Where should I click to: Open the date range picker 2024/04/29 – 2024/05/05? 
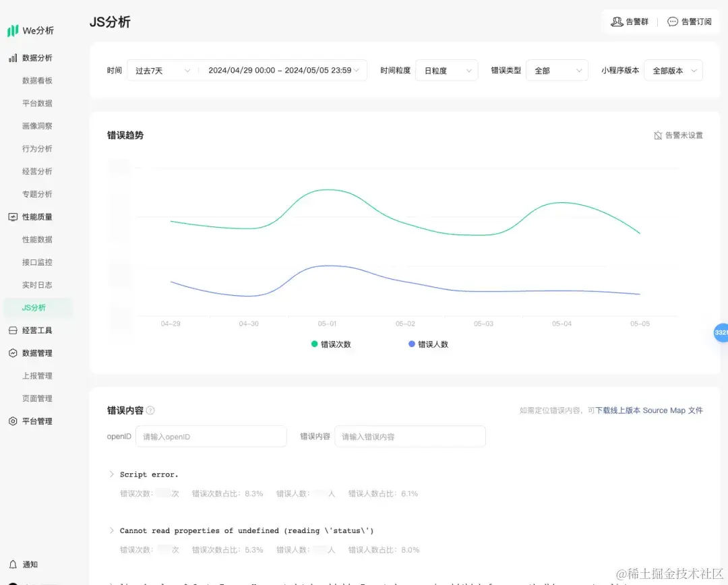tap(283, 71)
